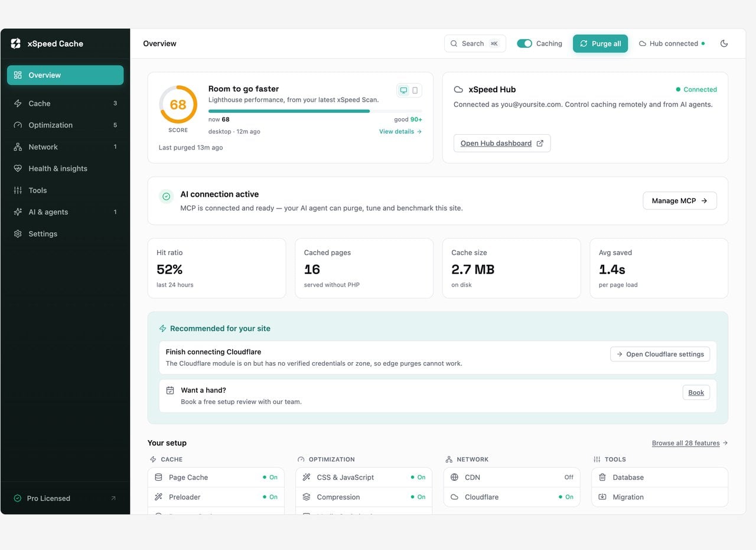
Task: Open the Tools sidebar section
Action: [65, 190]
